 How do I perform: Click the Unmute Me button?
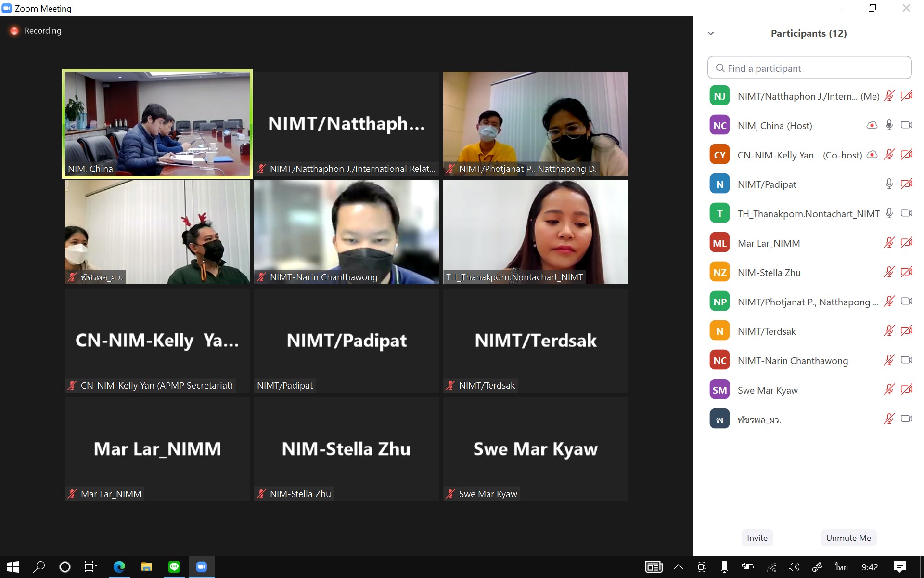coord(848,538)
